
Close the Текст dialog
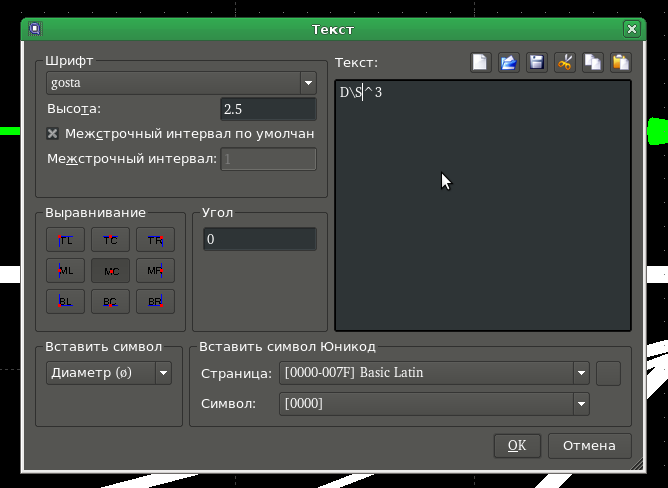click(632, 29)
